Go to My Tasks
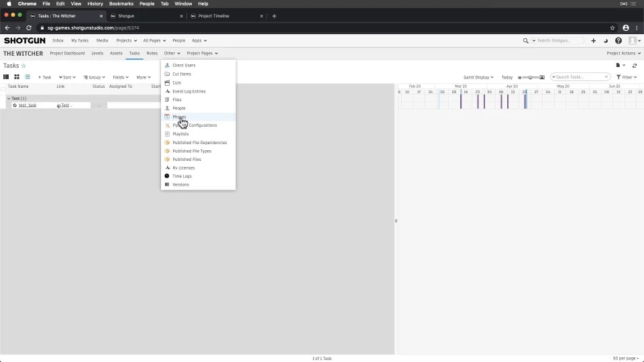 tap(80, 41)
